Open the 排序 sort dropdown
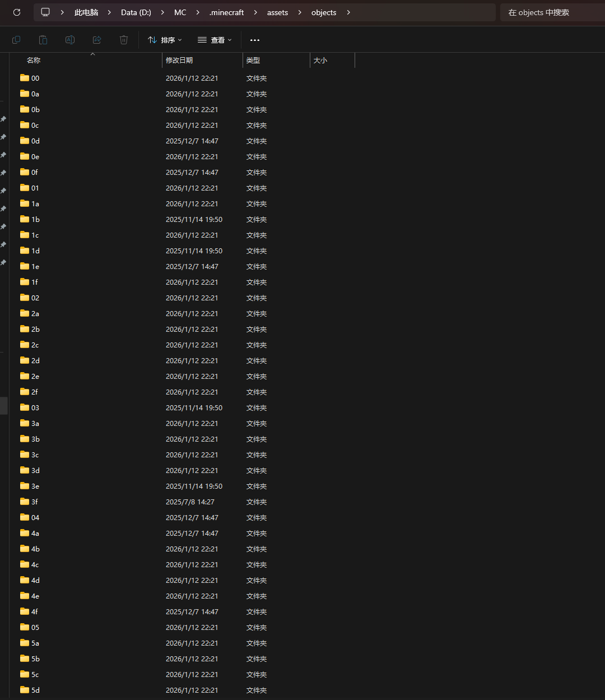605x700 pixels. pyautogui.click(x=165, y=40)
